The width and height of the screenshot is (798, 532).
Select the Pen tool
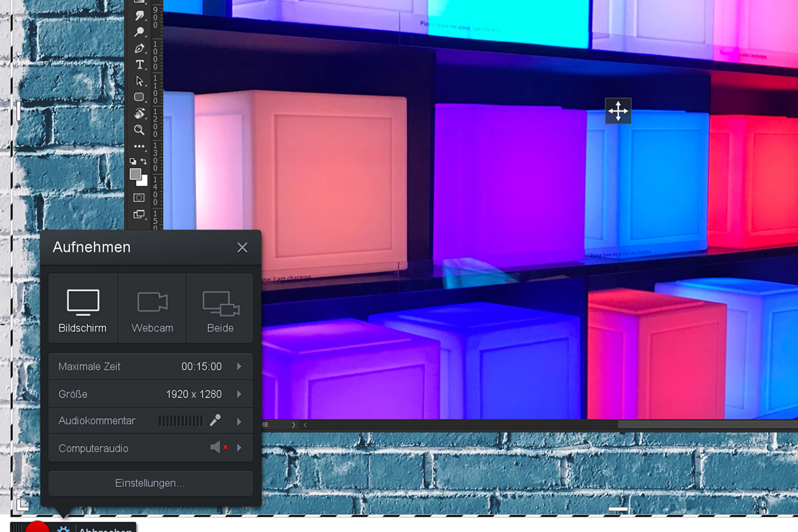tap(139, 49)
